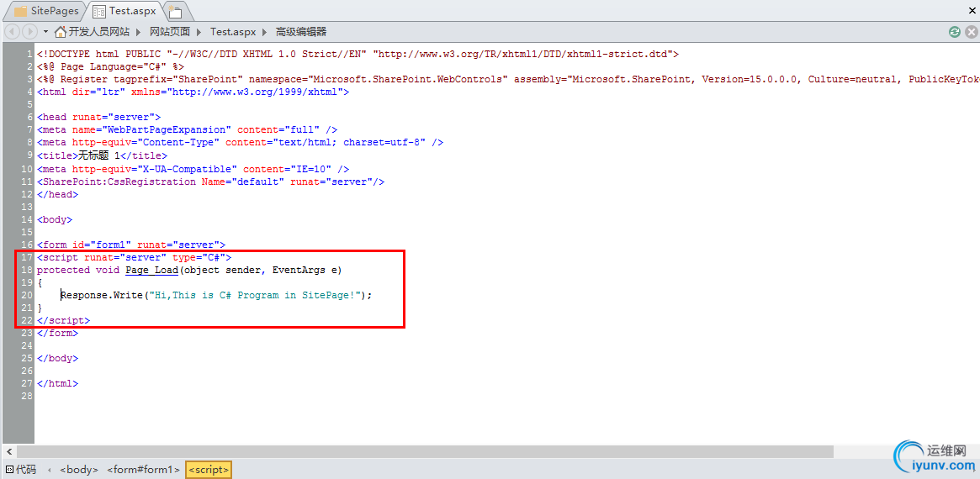Expand the arrow after breadcrumb Test.aspx
This screenshot has height=479, width=980.
pyautogui.click(x=264, y=32)
